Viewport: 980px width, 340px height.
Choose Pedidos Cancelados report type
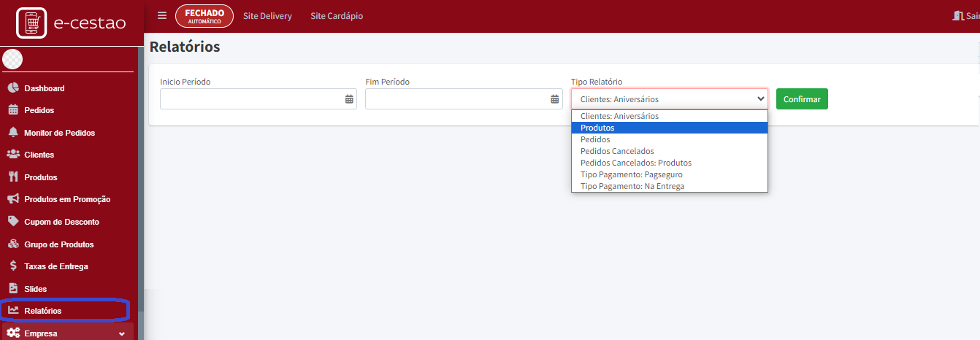pyautogui.click(x=670, y=151)
